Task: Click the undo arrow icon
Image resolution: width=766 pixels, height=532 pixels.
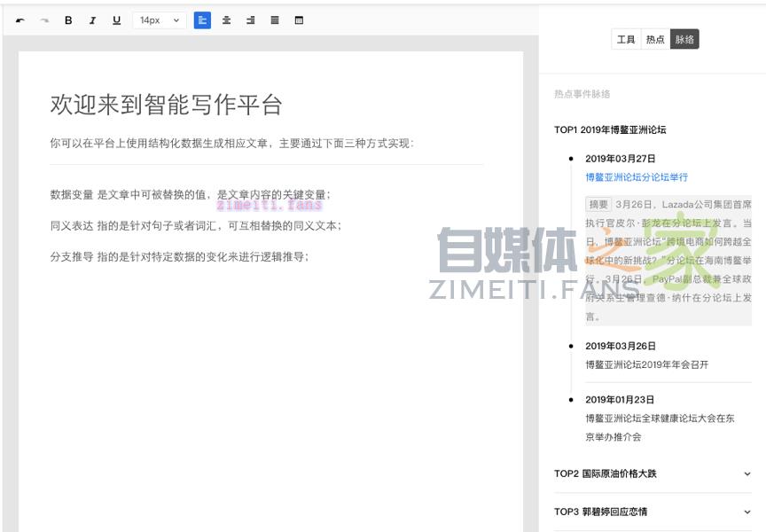Action: [x=20, y=20]
